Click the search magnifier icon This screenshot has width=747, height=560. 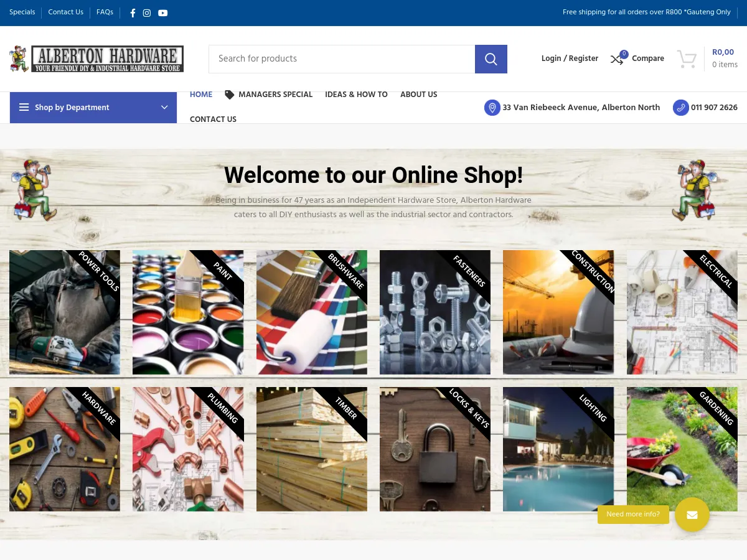(x=491, y=58)
